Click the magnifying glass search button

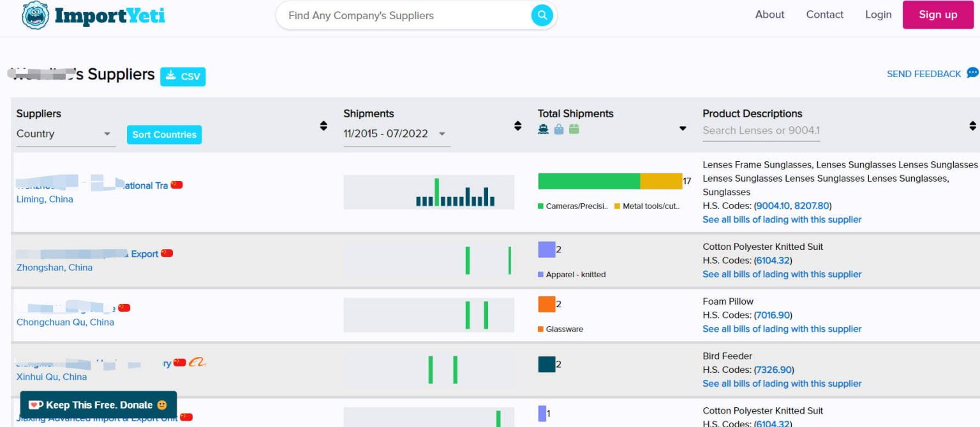[x=542, y=15]
